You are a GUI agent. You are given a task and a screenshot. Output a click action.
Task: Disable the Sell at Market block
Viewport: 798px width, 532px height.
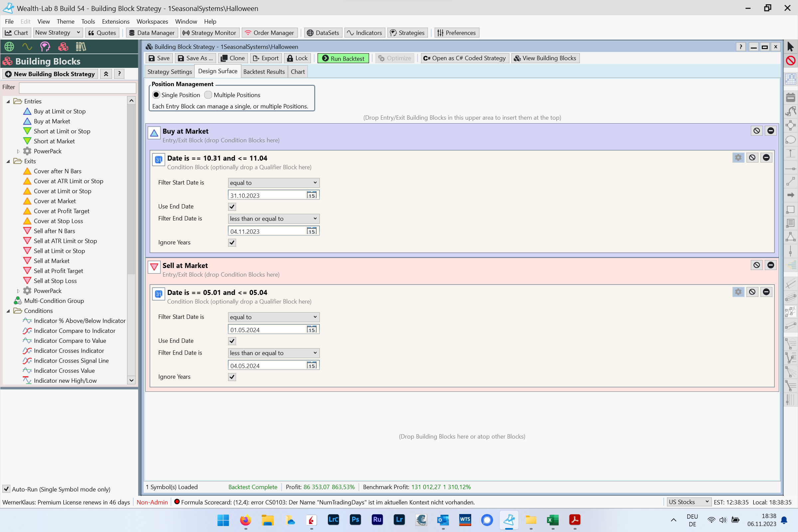coord(757,265)
